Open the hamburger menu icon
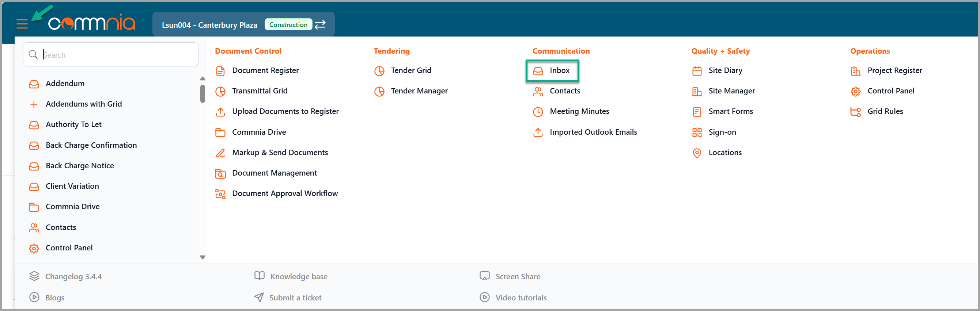This screenshot has width=980, height=311. [22, 24]
